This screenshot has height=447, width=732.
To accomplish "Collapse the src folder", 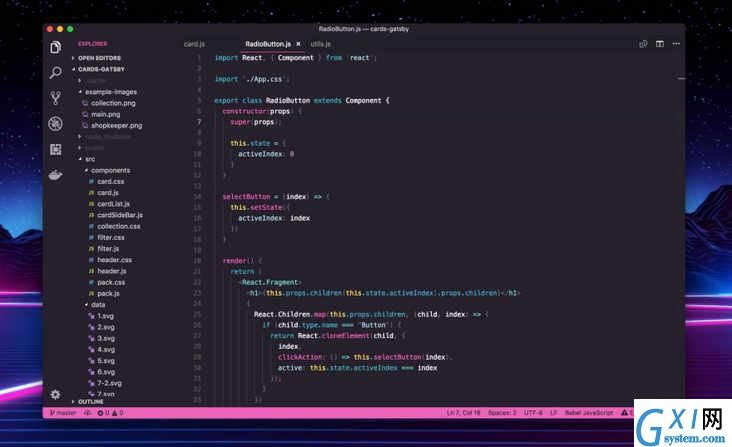I will (90, 159).
